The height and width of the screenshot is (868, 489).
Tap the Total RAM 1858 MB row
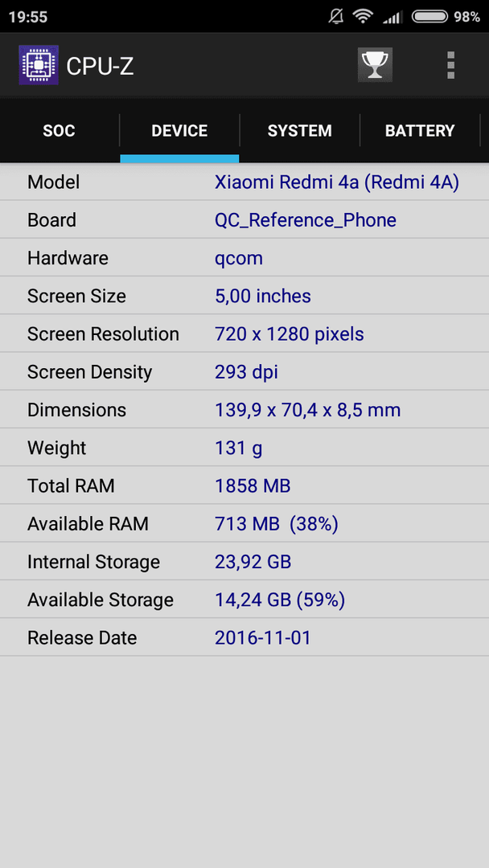pos(244,486)
